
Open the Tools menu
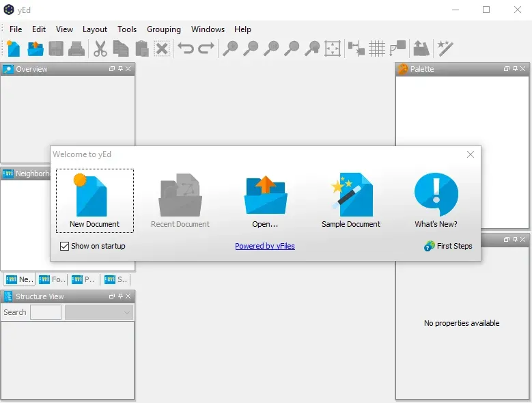(127, 29)
